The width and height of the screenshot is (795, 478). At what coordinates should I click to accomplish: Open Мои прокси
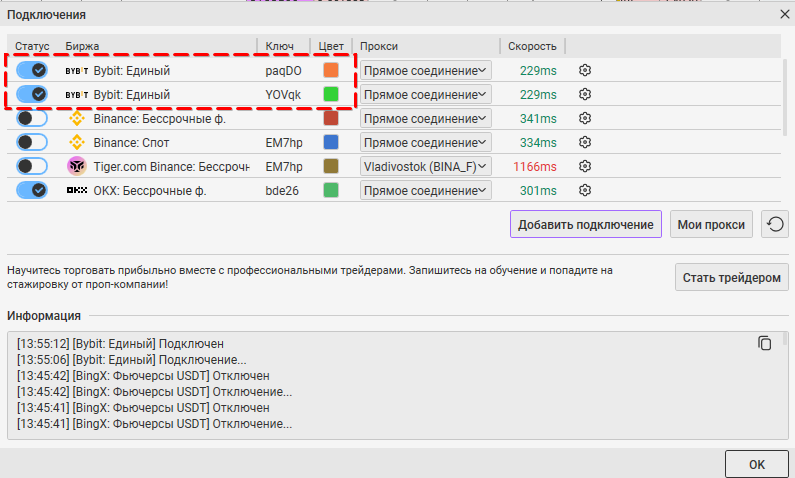click(711, 224)
